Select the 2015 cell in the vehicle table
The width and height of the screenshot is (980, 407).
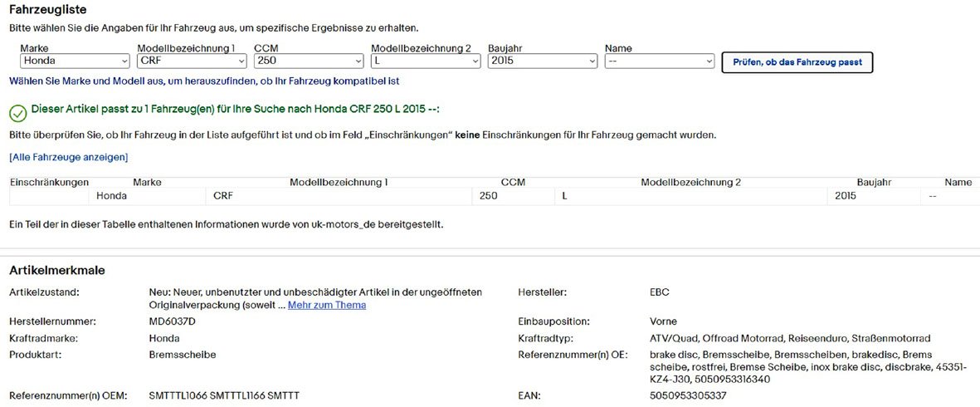846,196
